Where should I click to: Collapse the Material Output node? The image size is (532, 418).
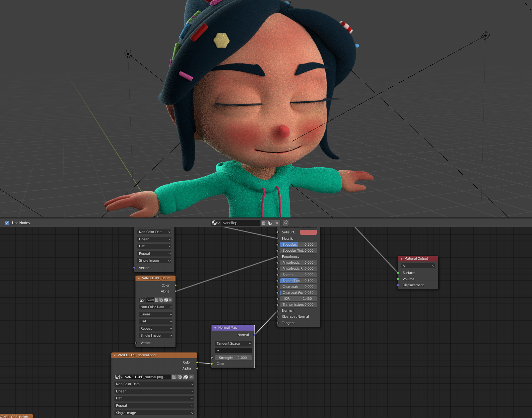pyautogui.click(x=401, y=259)
